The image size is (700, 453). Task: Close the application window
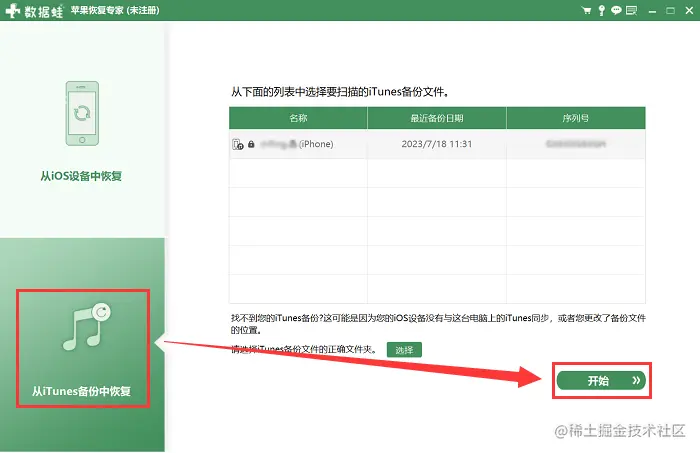689,10
